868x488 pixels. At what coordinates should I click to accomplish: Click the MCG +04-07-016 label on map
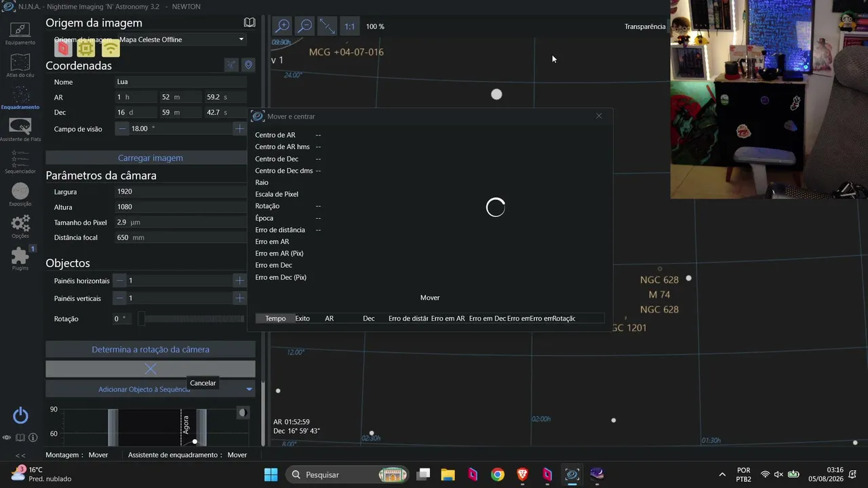(347, 52)
